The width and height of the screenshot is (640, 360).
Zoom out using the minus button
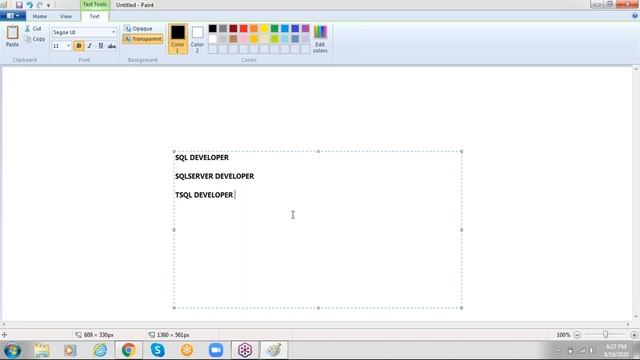click(x=577, y=335)
